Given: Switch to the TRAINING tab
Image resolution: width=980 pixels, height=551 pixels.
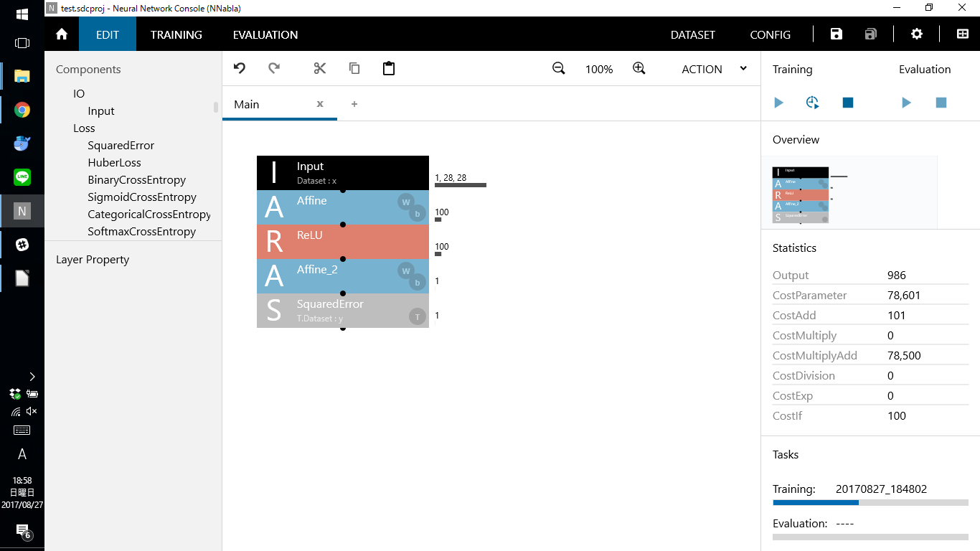Looking at the screenshot, I should coord(176,34).
